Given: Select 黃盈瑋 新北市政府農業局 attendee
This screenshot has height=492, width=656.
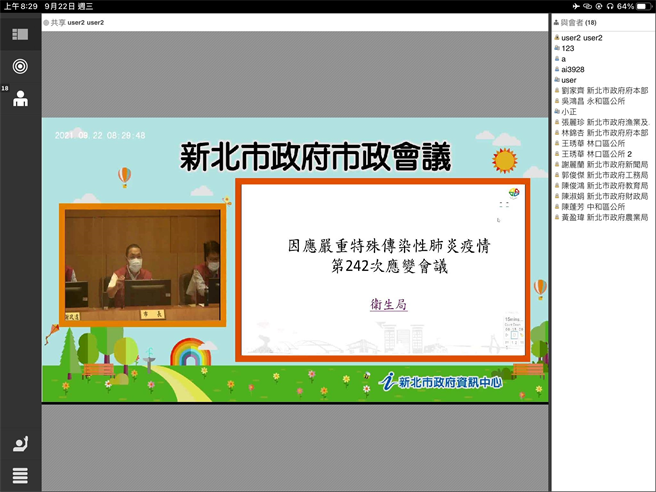Looking at the screenshot, I should [603, 217].
